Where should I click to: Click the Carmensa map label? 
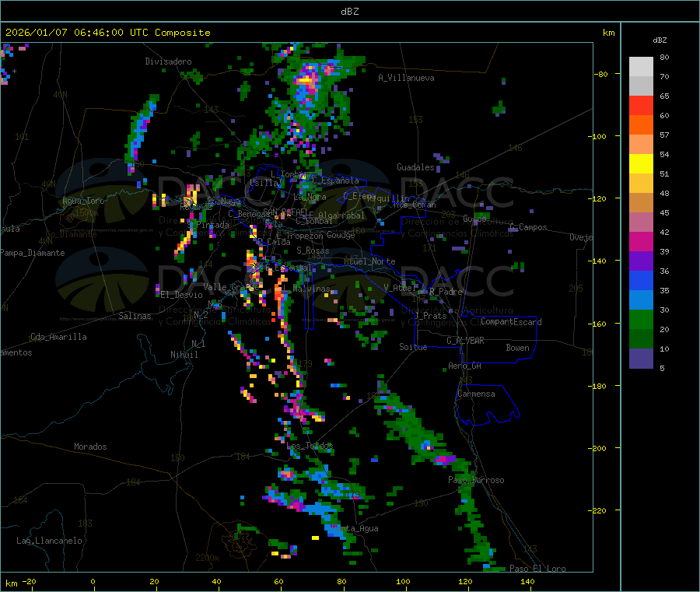(476, 394)
